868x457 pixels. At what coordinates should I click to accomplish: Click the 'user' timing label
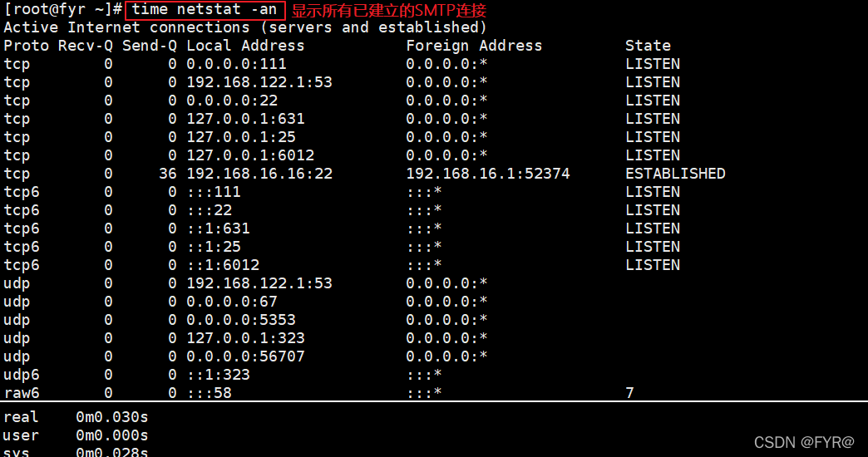click(x=21, y=435)
